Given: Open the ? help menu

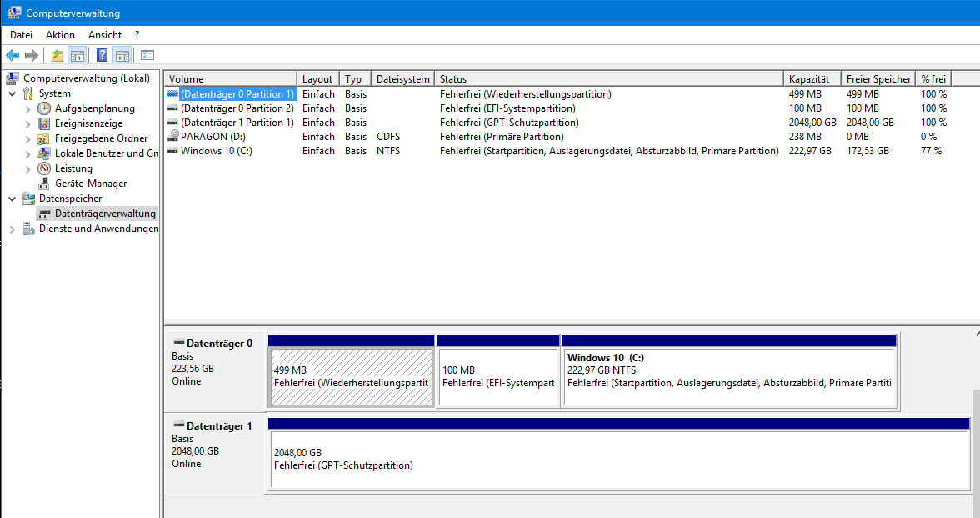Looking at the screenshot, I should coord(137,35).
